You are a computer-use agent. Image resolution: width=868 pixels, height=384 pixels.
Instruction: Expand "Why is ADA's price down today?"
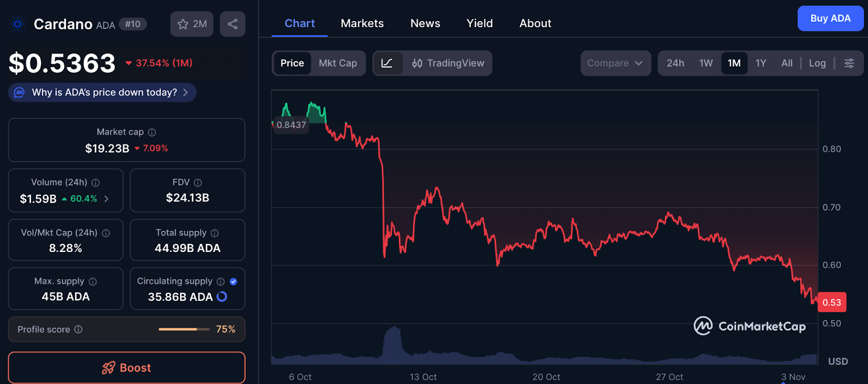[103, 92]
